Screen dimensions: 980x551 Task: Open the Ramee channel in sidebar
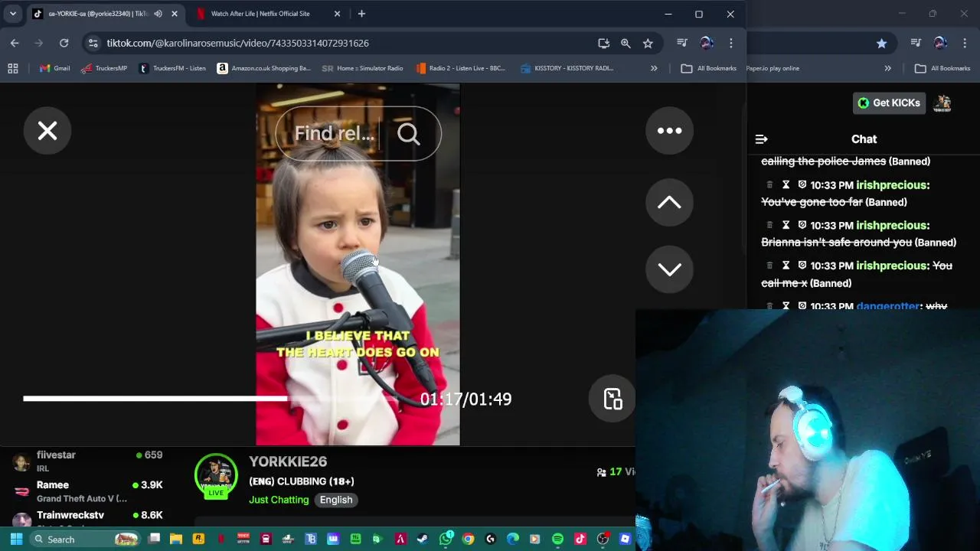[x=88, y=491]
